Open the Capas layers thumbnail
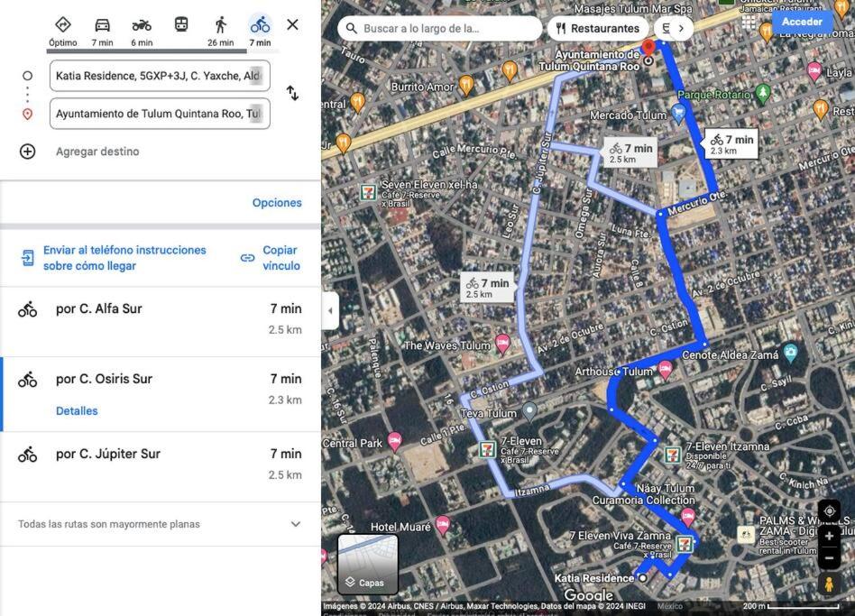 [x=368, y=565]
